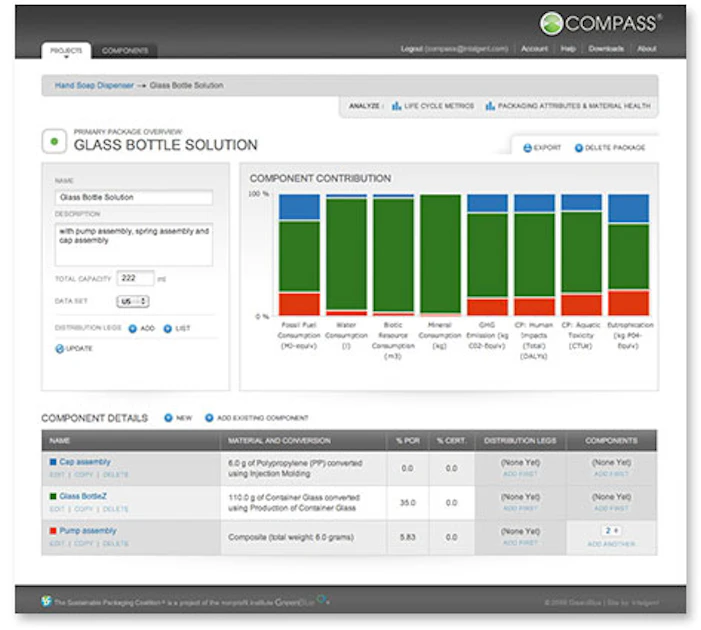Open the About menu link

click(646, 49)
